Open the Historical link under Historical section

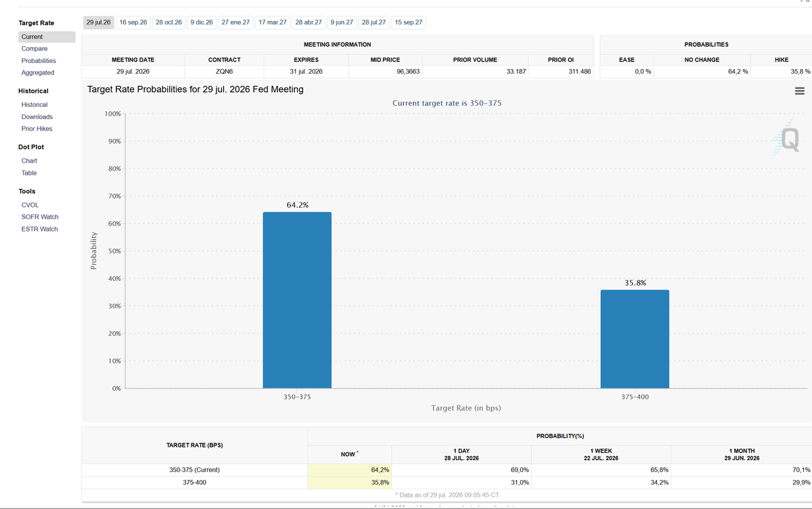[x=35, y=105]
